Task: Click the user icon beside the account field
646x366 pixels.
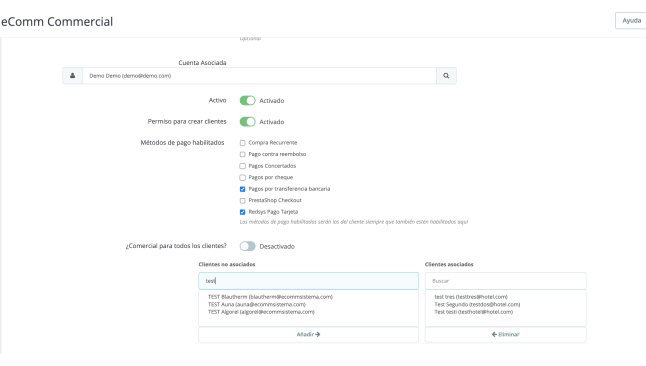Action: point(73,76)
